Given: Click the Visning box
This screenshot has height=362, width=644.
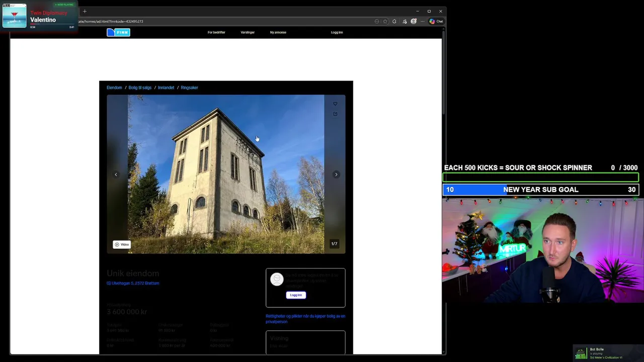Looking at the screenshot, I should (x=305, y=342).
